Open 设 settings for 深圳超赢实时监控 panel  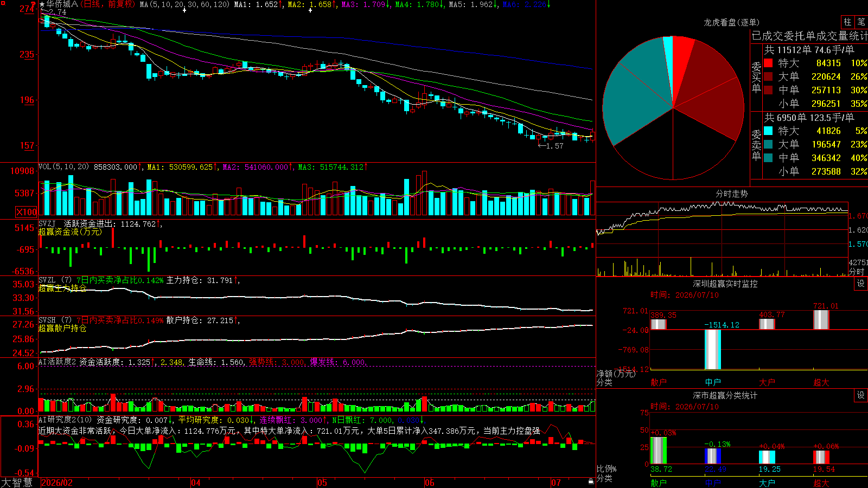[x=861, y=284]
